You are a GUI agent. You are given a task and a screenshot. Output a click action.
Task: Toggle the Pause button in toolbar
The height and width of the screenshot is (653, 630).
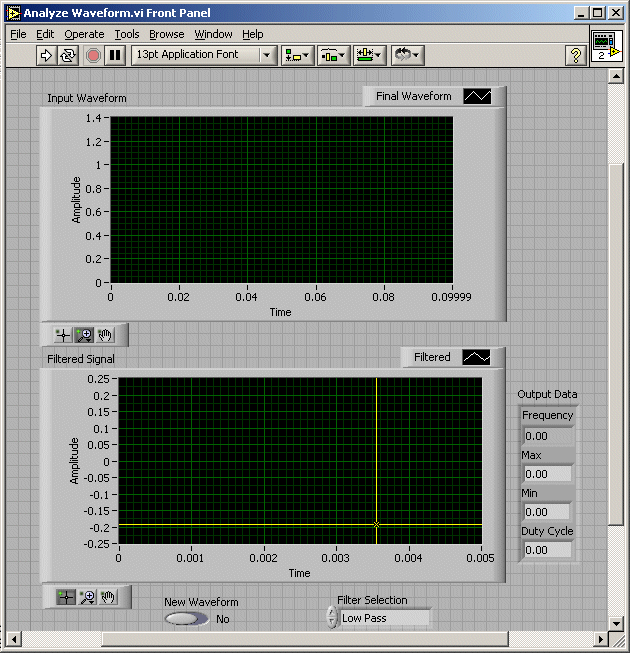click(x=115, y=55)
